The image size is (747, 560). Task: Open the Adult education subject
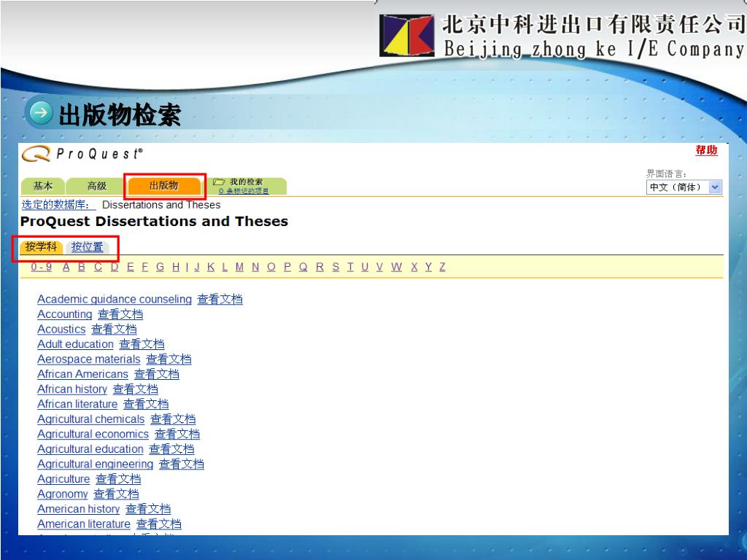75,344
